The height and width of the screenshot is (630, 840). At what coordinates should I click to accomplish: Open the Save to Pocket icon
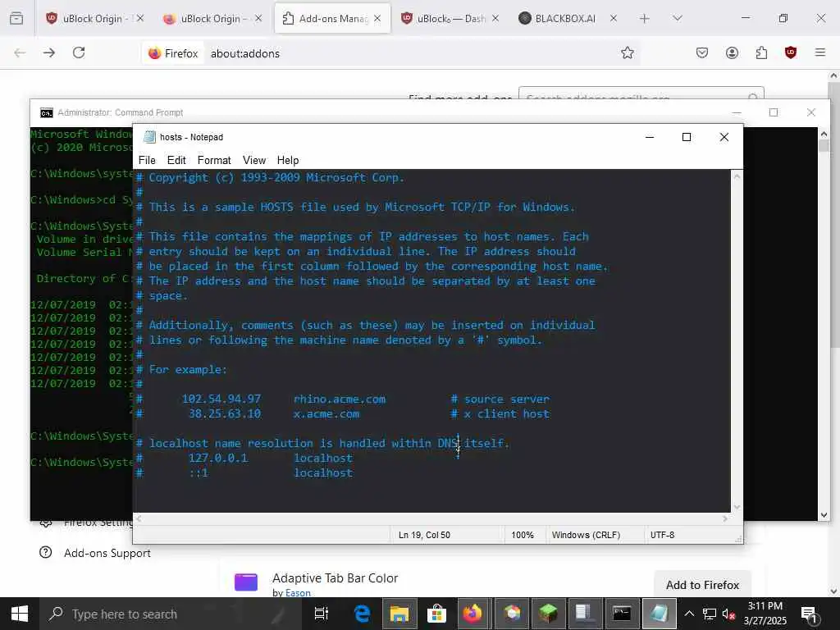pyautogui.click(x=702, y=52)
